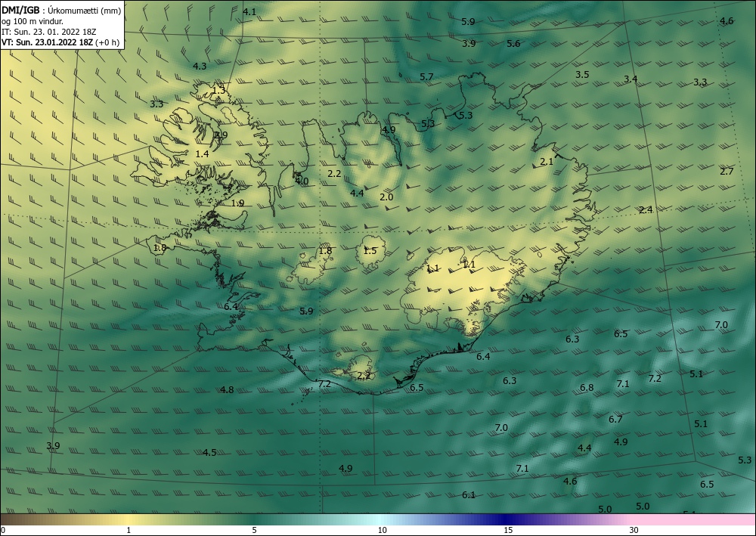Click the dark navy section of the colour scale

point(503,519)
